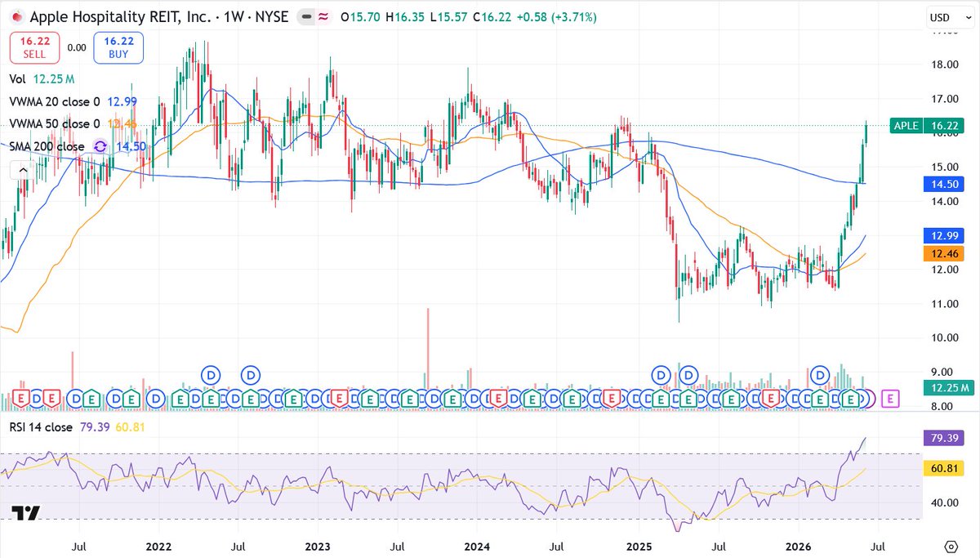Click the C16.22 close value
Viewport: 980px width, 558px height.
point(491,17)
